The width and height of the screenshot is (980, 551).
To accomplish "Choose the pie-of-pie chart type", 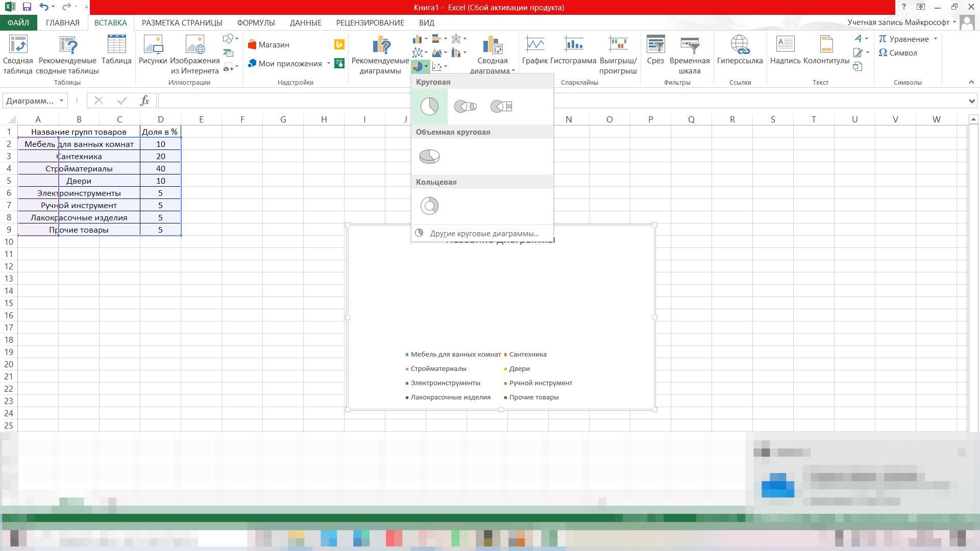I will tap(465, 106).
